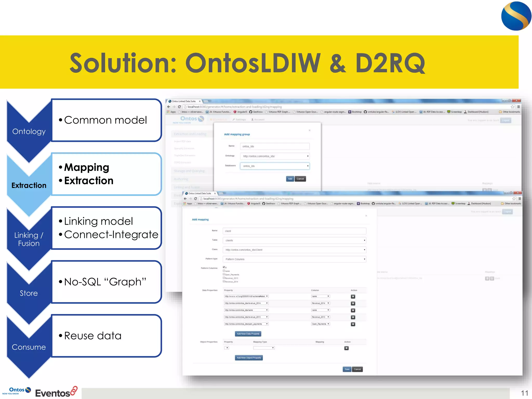Select the Ontos Linked Data Suite tab in upper window
Screen dimensions: 532x399
(x=184, y=101)
